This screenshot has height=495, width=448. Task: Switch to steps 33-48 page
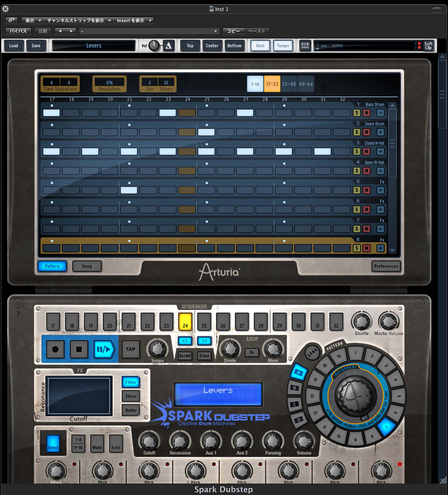point(289,84)
